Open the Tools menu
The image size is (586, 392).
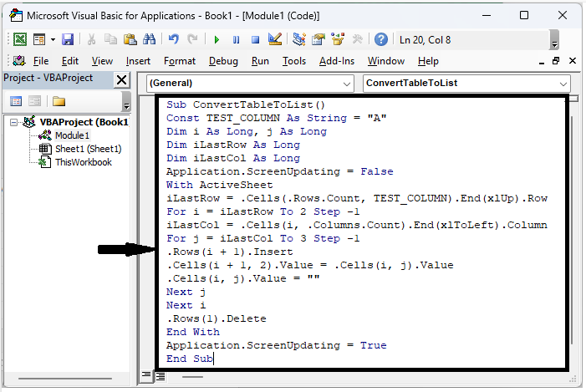[x=293, y=61]
